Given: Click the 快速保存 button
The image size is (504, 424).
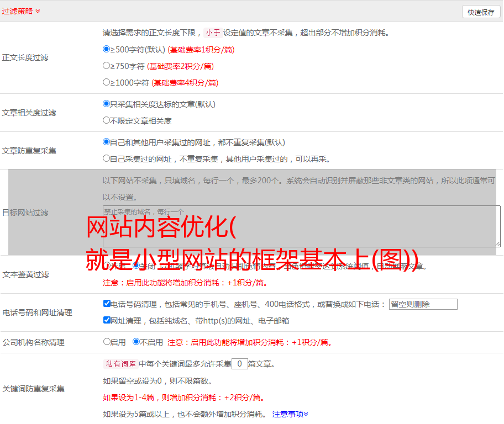Looking at the screenshot, I should click(x=481, y=12).
